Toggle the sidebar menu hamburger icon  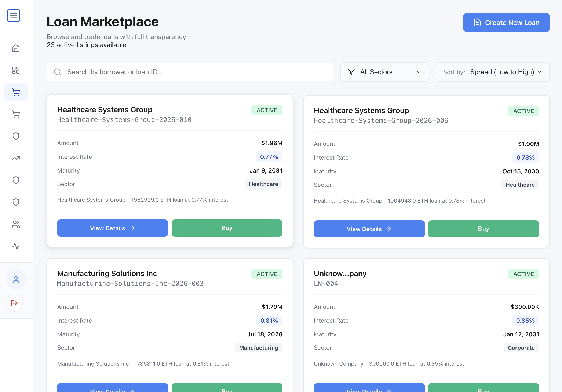14,16
